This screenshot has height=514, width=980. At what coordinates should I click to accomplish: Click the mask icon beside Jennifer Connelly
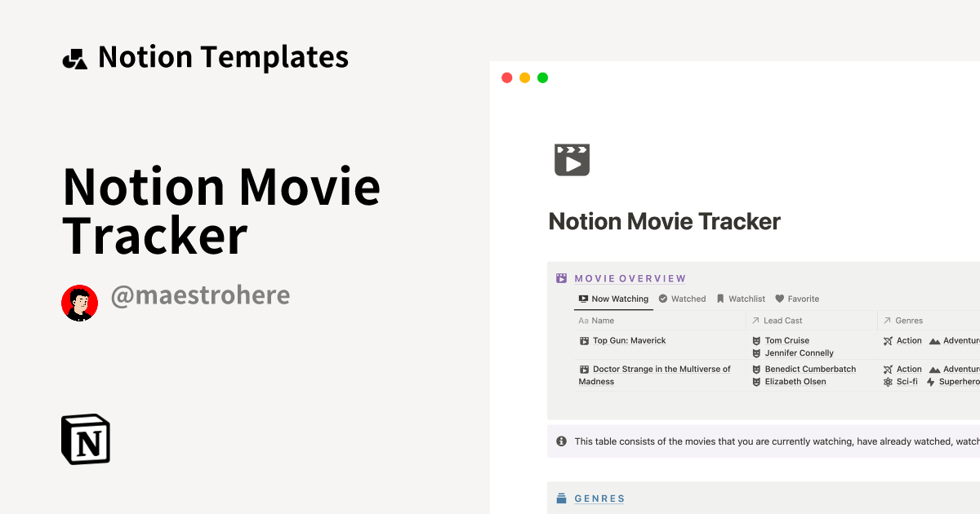click(x=756, y=353)
